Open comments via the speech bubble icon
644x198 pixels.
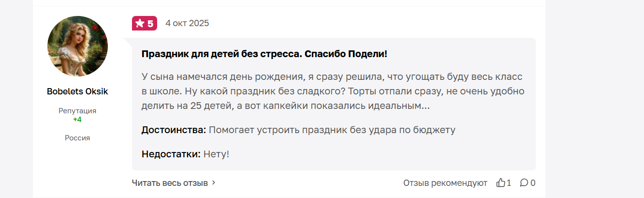524,183
